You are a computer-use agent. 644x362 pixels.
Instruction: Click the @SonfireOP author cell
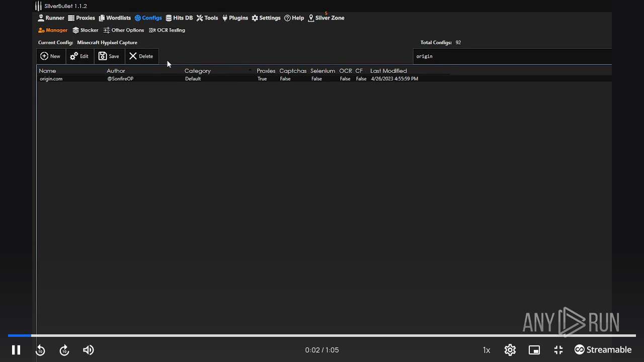[120, 79]
